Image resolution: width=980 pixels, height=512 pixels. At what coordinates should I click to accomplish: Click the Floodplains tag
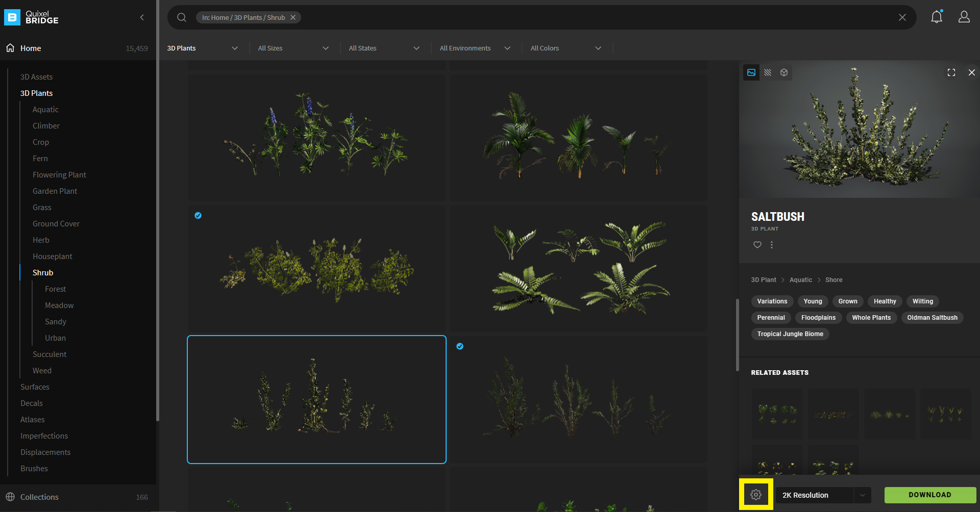pos(818,318)
